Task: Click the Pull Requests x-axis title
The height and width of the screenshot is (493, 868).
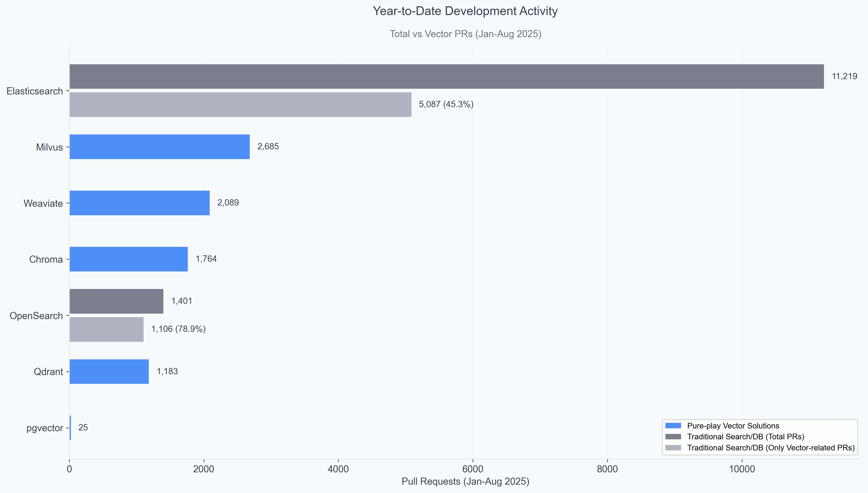Action: [x=465, y=482]
